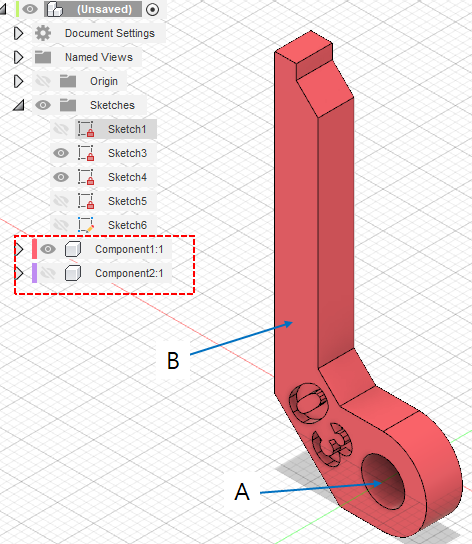Show hidden Sketch5
This screenshot has width=472, height=544.
[61, 201]
